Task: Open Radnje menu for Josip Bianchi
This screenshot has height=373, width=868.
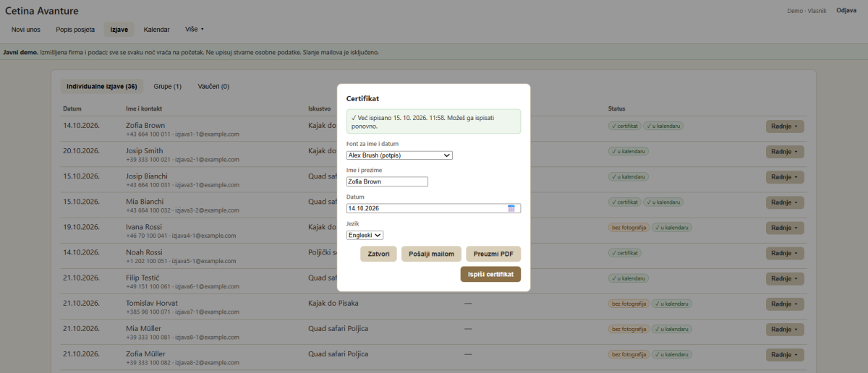Action: [785, 177]
